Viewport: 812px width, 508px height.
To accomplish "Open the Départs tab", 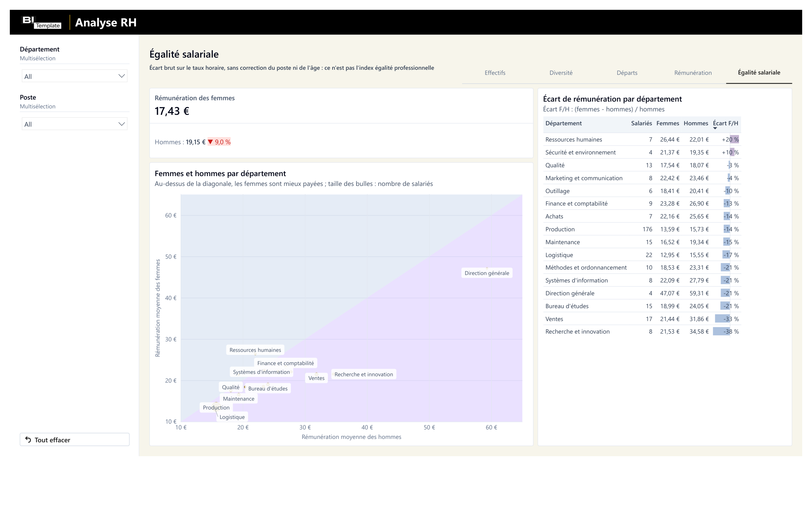I will click(627, 73).
